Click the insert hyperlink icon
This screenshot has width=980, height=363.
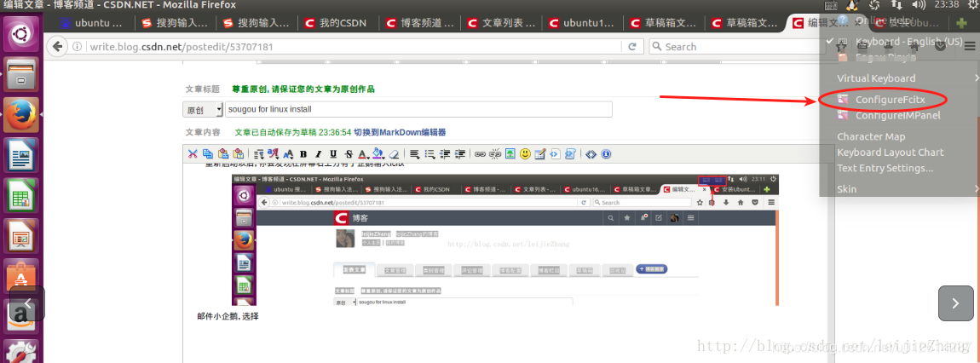(x=480, y=153)
